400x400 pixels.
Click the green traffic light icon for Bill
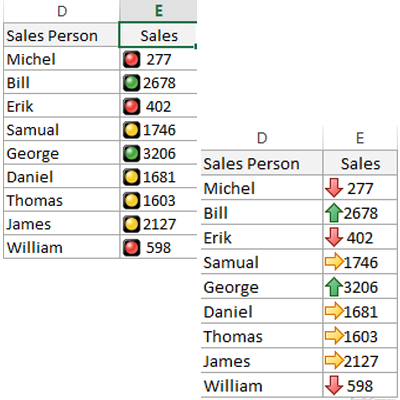point(131,83)
